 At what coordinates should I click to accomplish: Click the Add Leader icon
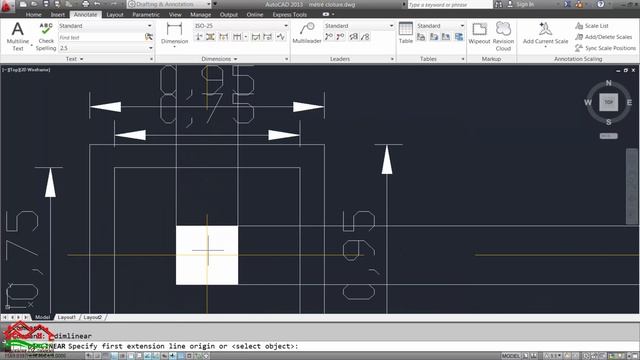(x=329, y=37)
